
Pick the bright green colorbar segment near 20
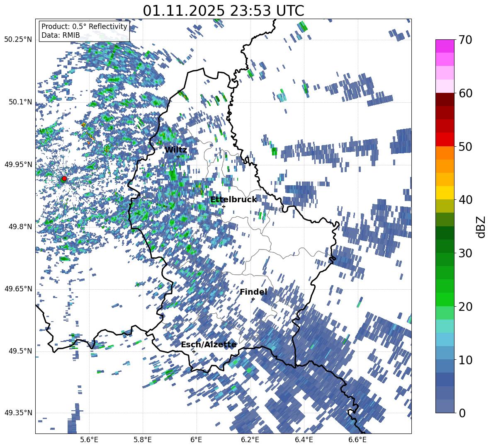[x=445, y=299]
